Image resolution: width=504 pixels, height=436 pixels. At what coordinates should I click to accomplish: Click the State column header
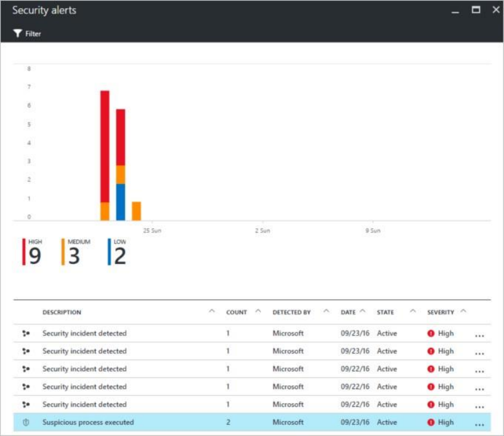[x=385, y=312]
